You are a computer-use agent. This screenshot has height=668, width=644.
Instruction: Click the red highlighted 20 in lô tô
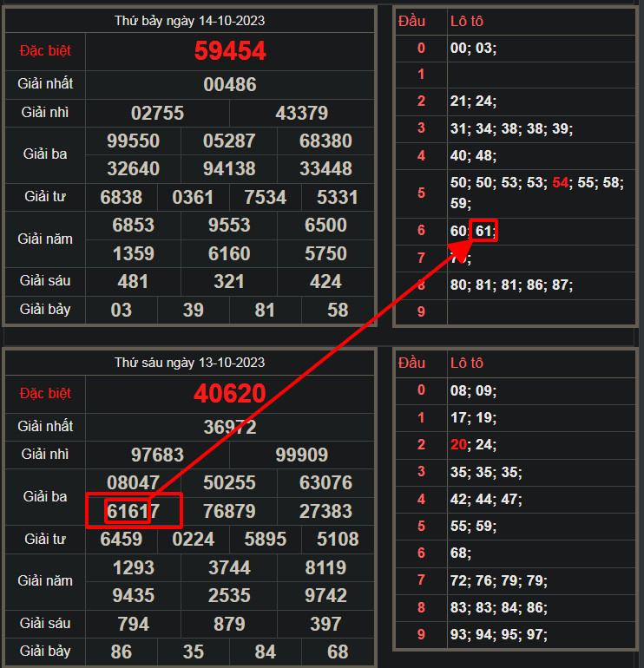[459, 445]
